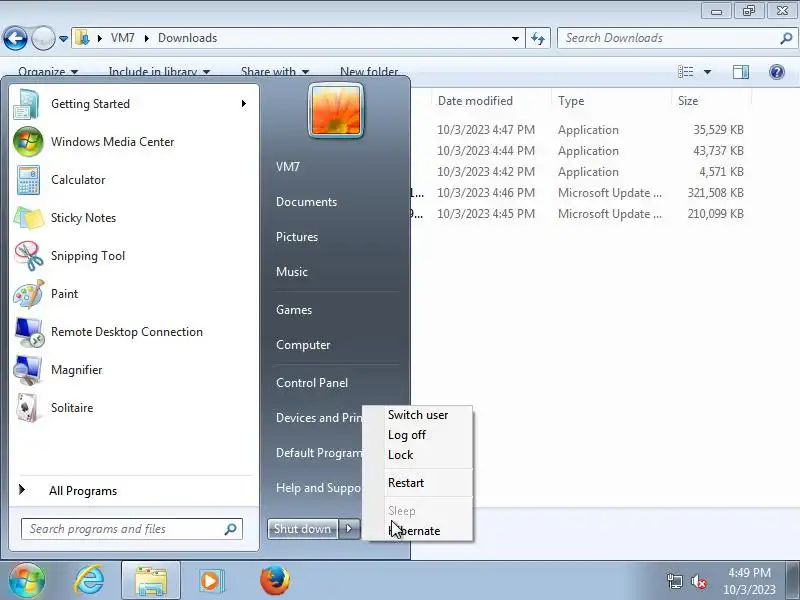The height and width of the screenshot is (600, 800).
Task: Launch Firefox from the taskbar
Action: pos(274,581)
